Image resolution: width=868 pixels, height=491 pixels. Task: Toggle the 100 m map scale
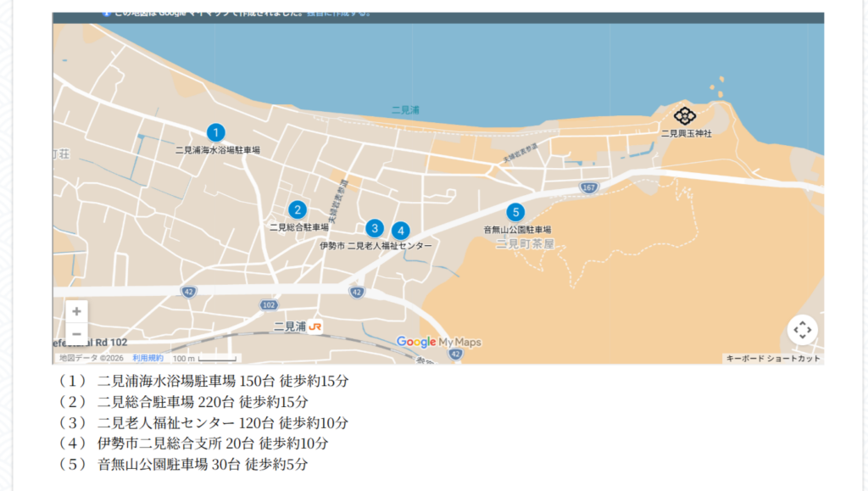pyautogui.click(x=204, y=358)
